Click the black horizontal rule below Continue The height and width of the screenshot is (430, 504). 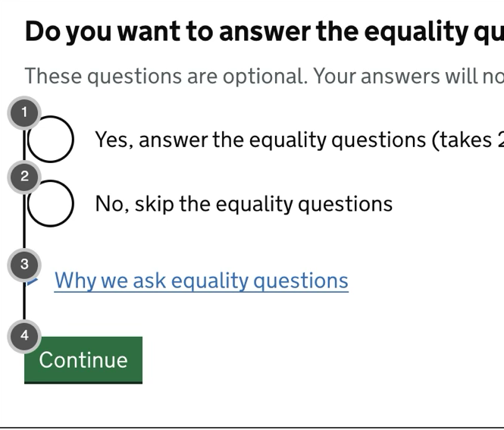click(x=252, y=428)
